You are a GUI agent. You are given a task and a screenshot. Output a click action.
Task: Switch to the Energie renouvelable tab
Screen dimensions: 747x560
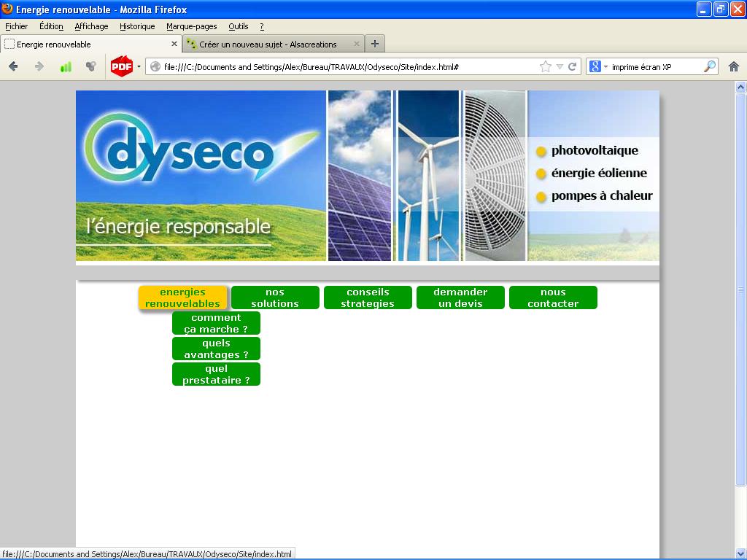pos(91,44)
